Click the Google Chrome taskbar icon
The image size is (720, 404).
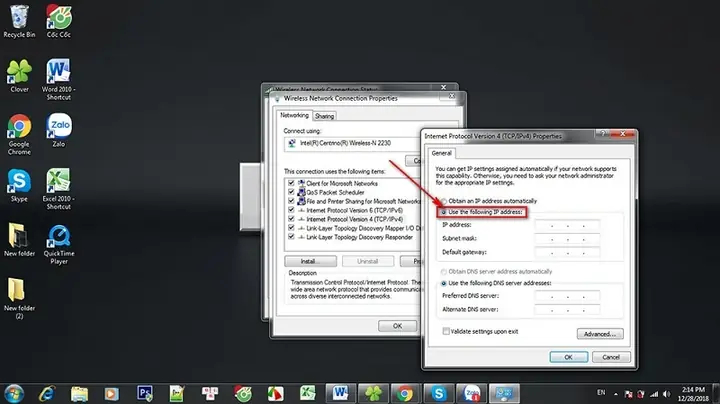pos(405,393)
